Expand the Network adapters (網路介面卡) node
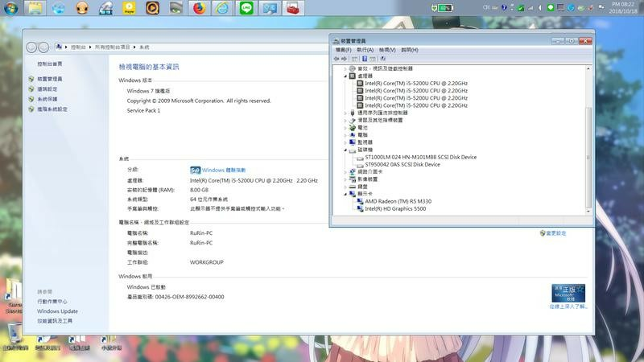 click(345, 171)
